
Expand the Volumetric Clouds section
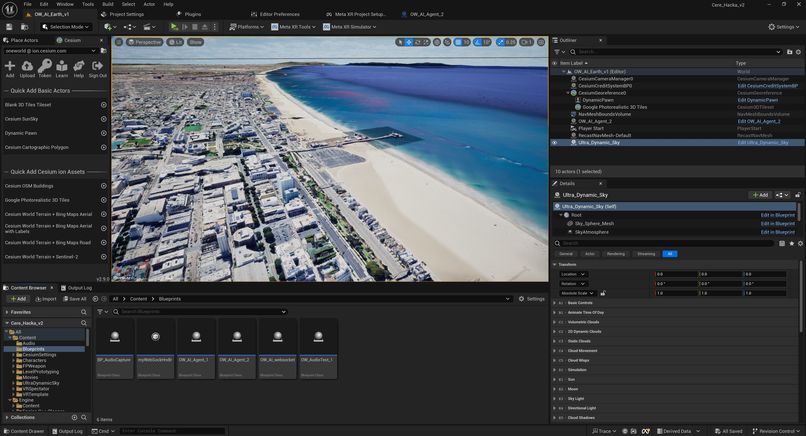[584, 322]
